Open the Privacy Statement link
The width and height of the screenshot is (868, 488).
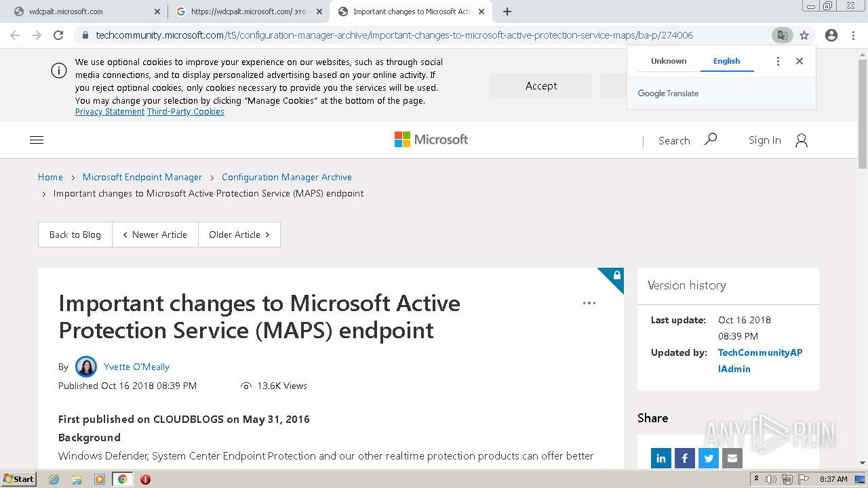(110, 112)
